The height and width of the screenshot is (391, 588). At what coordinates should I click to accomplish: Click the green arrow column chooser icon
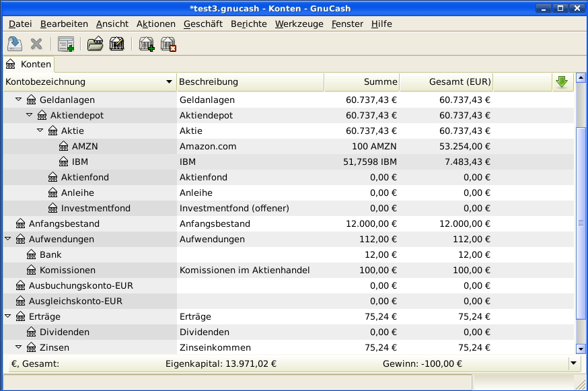(562, 82)
